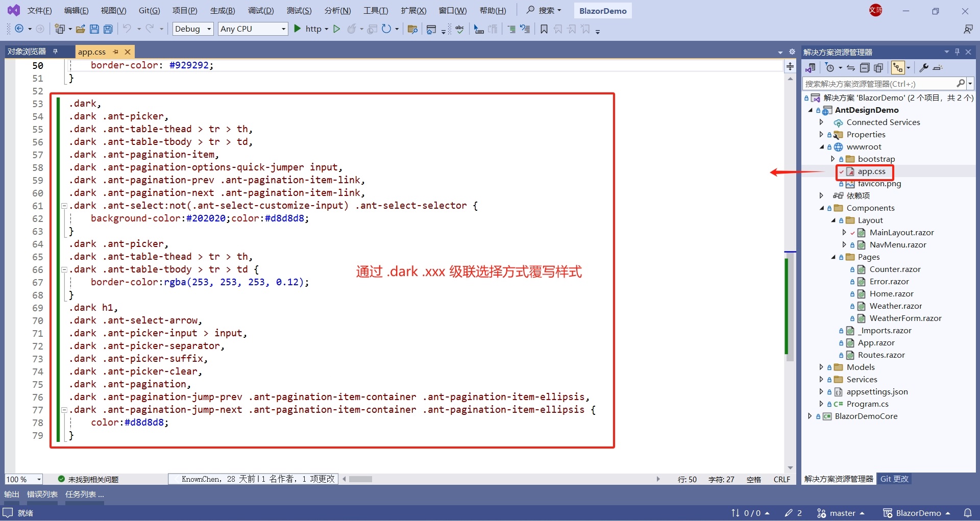Click the Restart circular arrow icon
980x521 pixels.
coord(386,29)
